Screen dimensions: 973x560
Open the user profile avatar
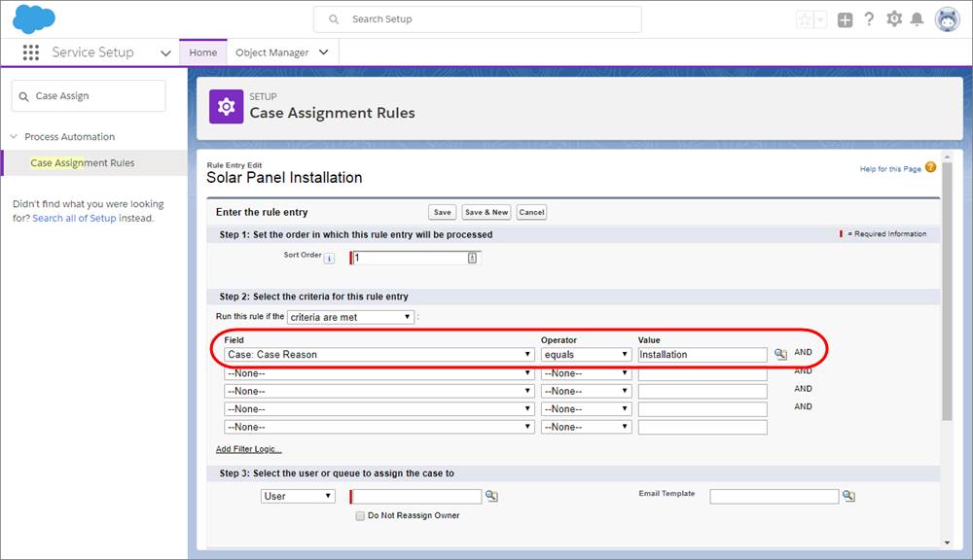948,19
